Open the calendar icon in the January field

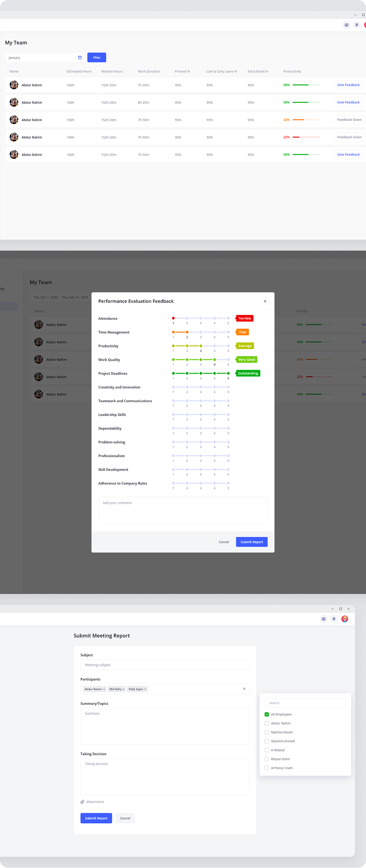[x=80, y=58]
